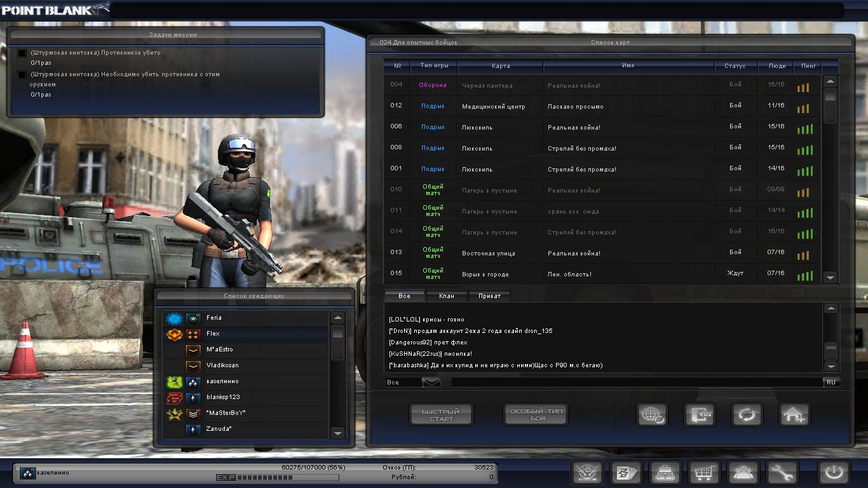
Task: Click the globe change-server icon
Action: click(653, 415)
